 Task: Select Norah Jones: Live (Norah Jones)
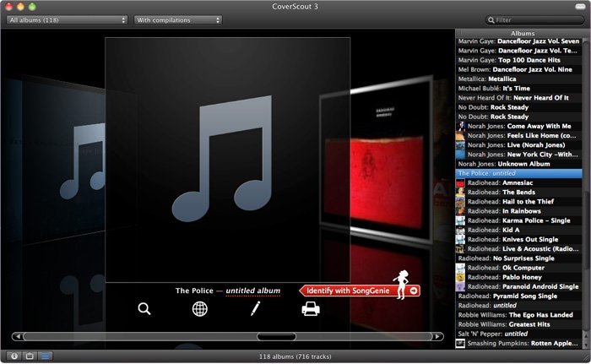[x=518, y=145]
